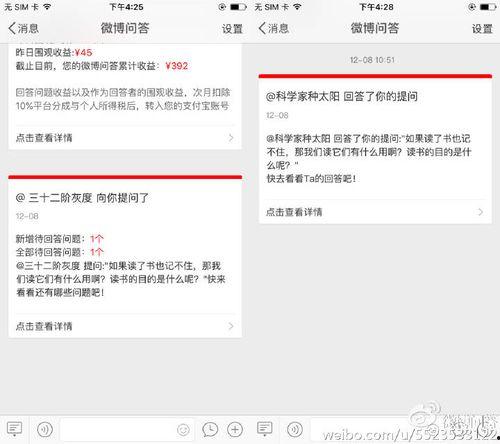
Task: Tap the voice input icon in left chat bar
Action: pos(45,429)
